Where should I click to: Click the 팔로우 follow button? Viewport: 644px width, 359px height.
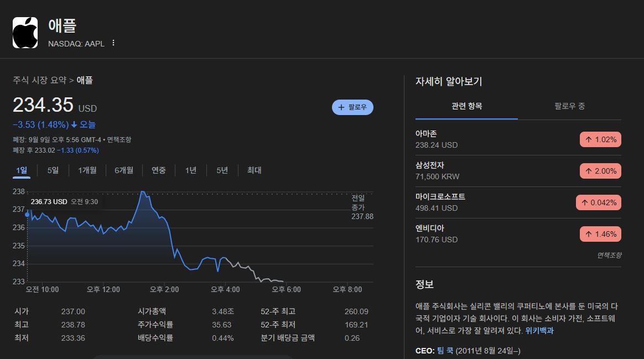pos(352,107)
